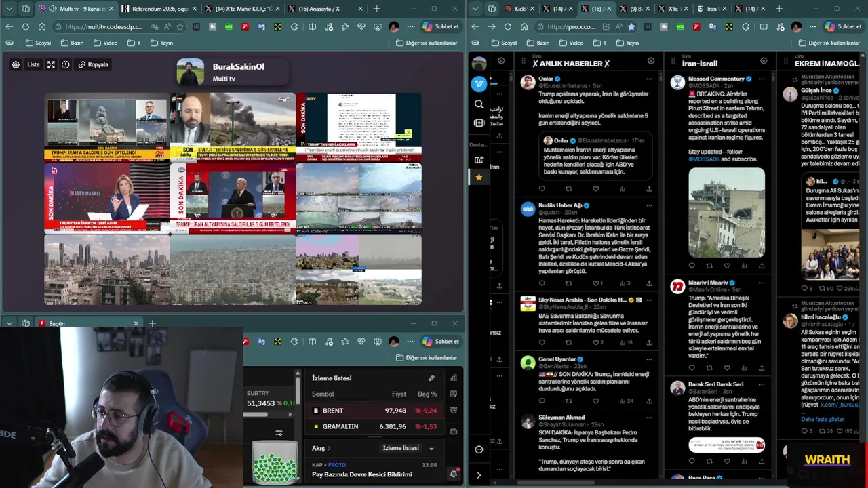Click FROTO ticker link in news feed
This screenshot has width=868, height=488.
point(337,465)
